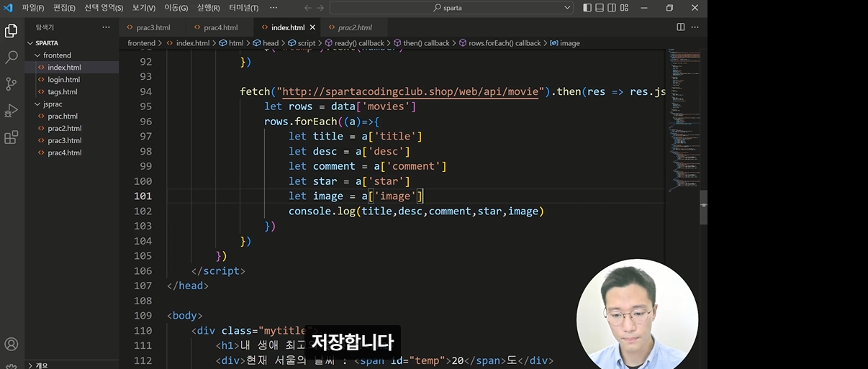The image size is (868, 369).
Task: Go forward with the right arrow
Action: (321, 8)
